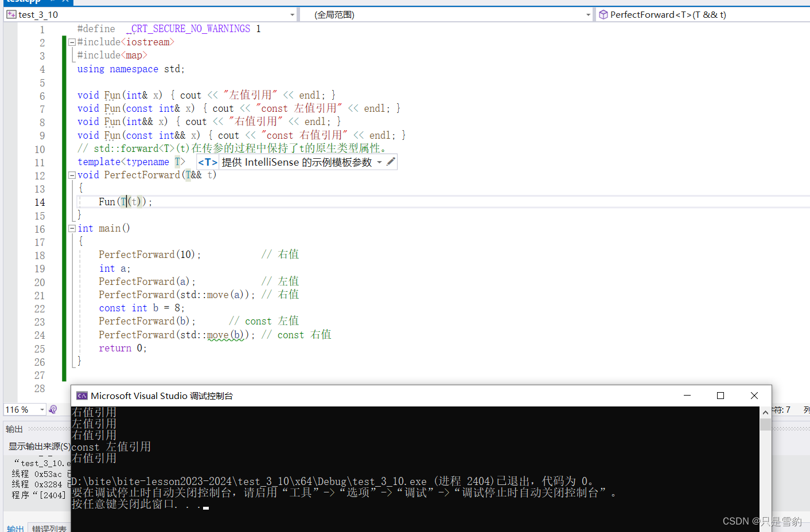Click 'PerfectForward(10);' call

[150, 255]
